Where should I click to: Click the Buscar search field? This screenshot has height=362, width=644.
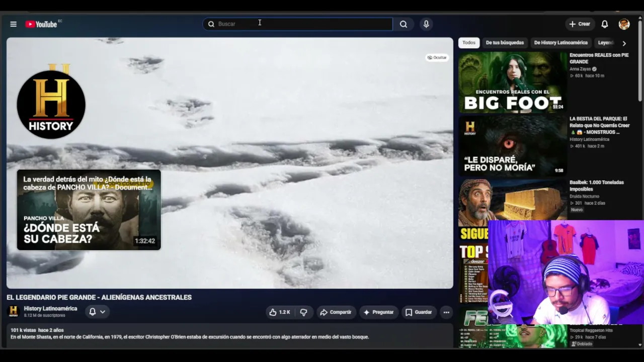[x=297, y=24]
